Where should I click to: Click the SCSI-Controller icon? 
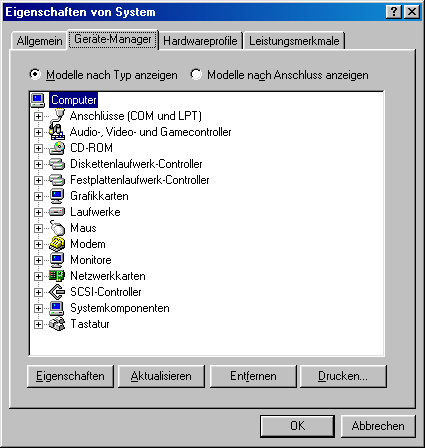tap(57, 292)
